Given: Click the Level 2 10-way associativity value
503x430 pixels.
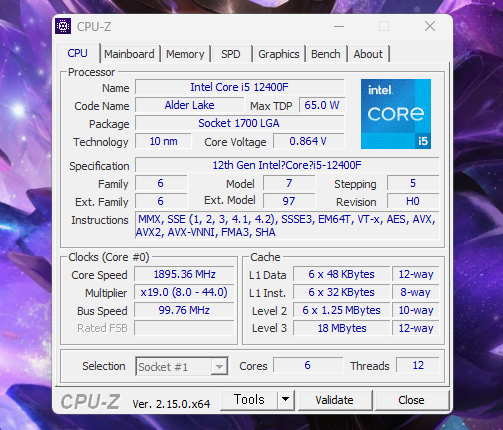Looking at the screenshot, I should [x=416, y=310].
